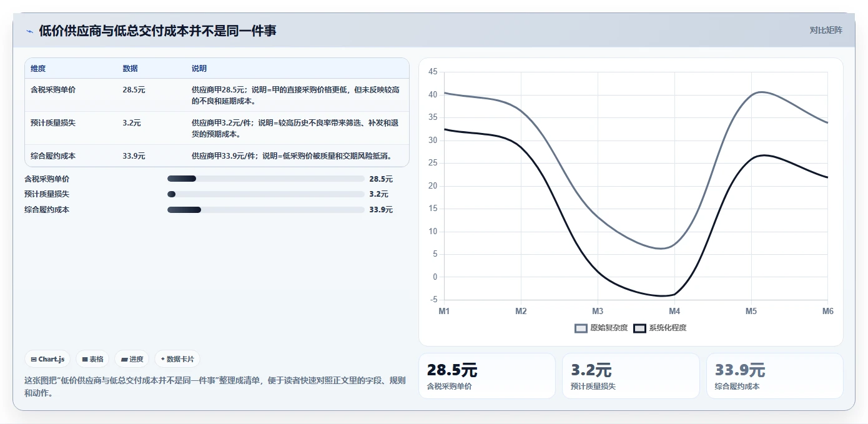Click the 系统化程度 legend text

click(668, 328)
